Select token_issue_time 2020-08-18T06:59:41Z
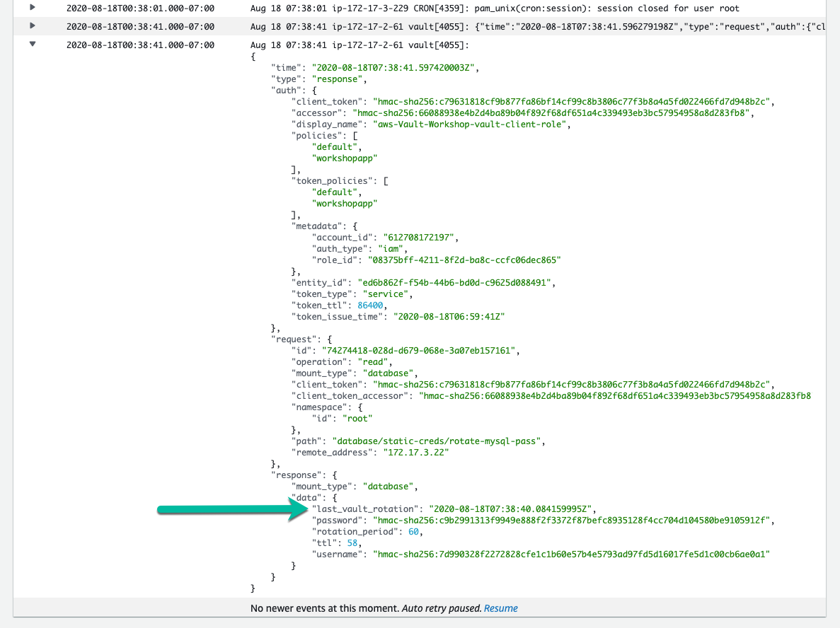The height and width of the screenshot is (628, 840). coord(449,316)
